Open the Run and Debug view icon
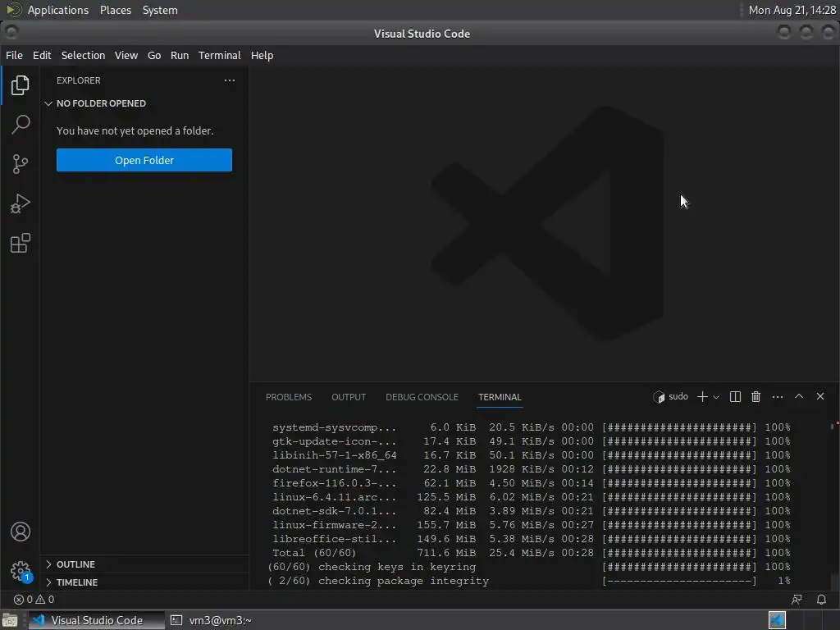 20,203
